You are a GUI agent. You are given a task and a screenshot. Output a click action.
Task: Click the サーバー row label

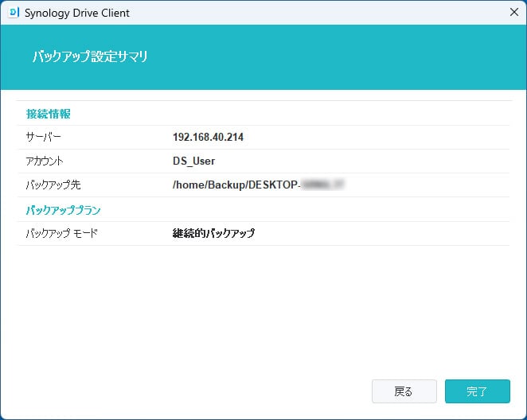[43, 137]
